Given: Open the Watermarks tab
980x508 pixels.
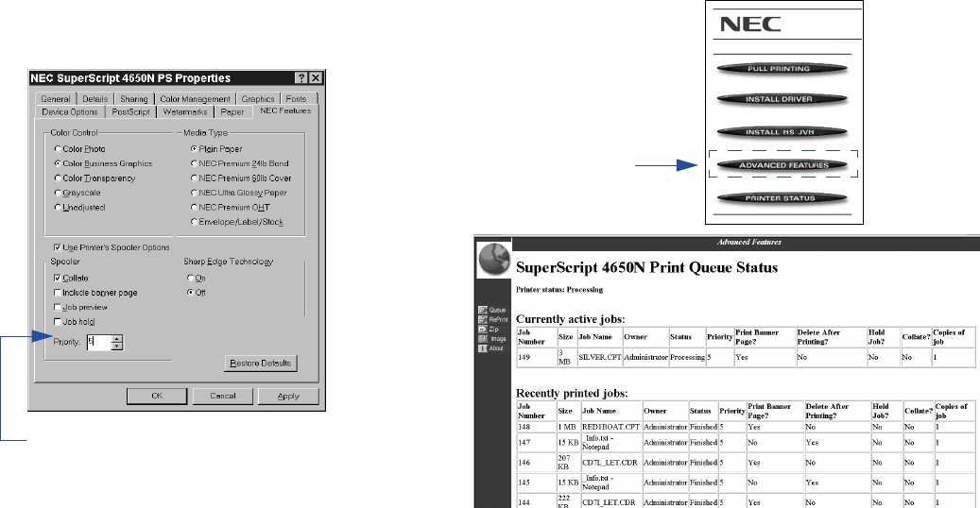Looking at the screenshot, I should [x=185, y=111].
